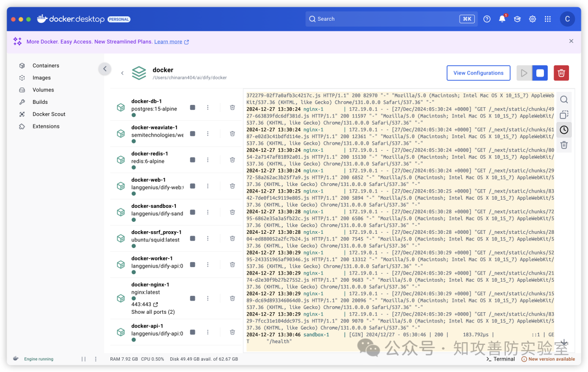Stop the docker-weaviate-1 container
Viewport: 588px width, 372px height.
pos(192,134)
